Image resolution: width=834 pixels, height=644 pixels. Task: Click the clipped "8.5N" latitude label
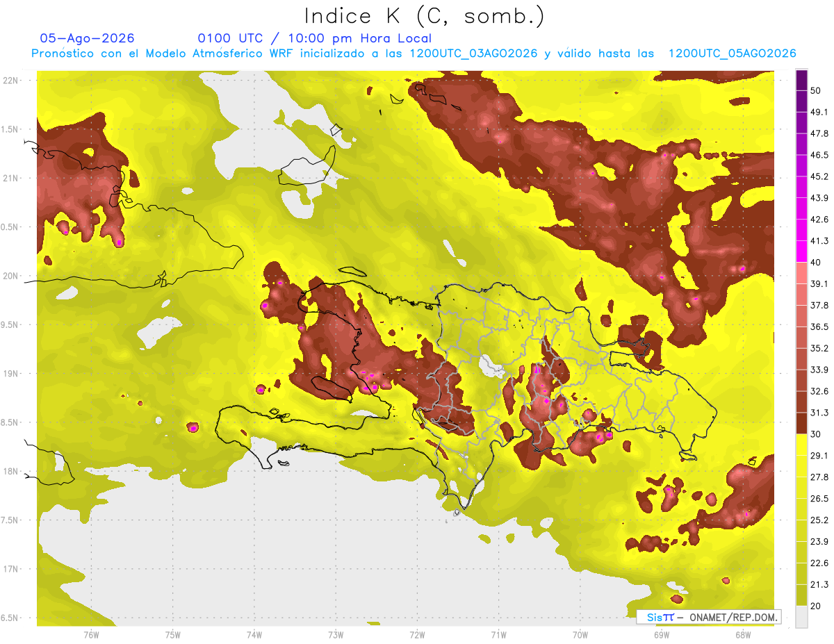[10, 422]
